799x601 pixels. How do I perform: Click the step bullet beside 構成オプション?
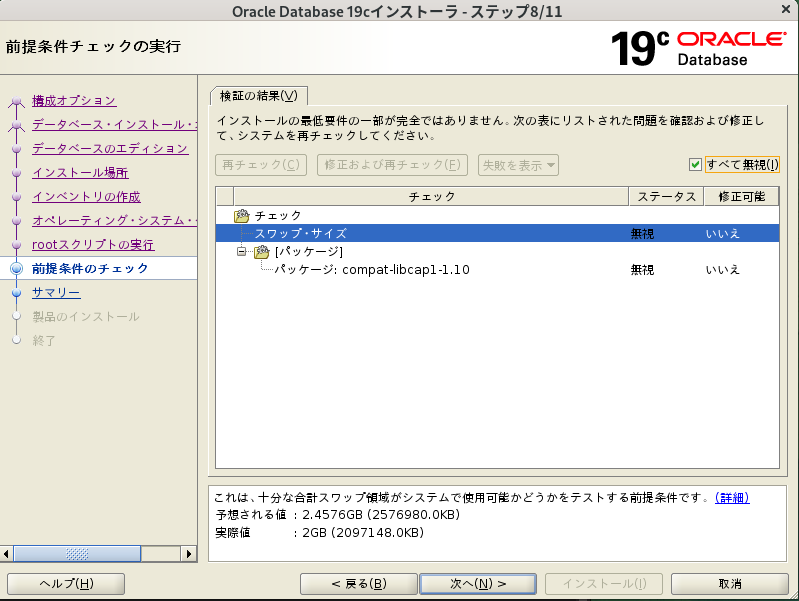(x=16, y=101)
